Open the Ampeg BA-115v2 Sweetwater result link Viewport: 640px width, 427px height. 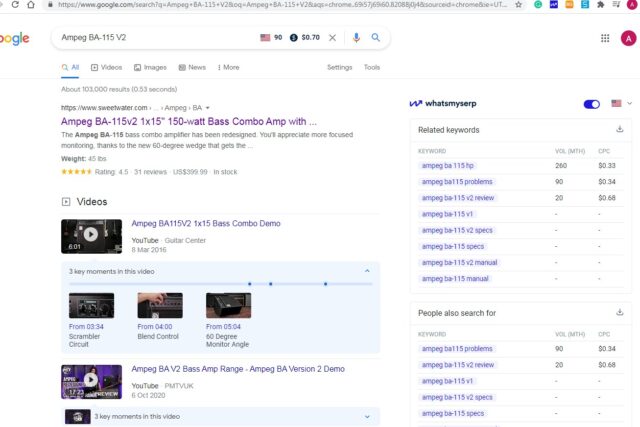(x=189, y=121)
